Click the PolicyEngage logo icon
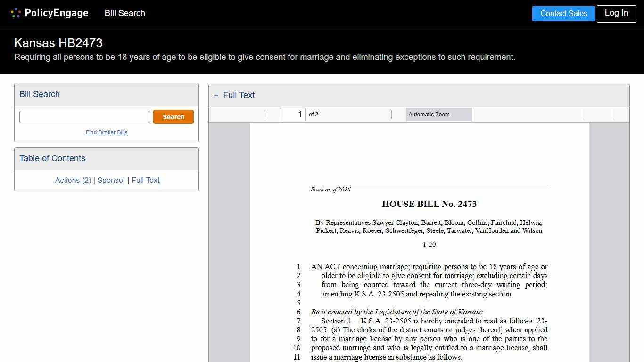This screenshot has width=644, height=362. [16, 12]
